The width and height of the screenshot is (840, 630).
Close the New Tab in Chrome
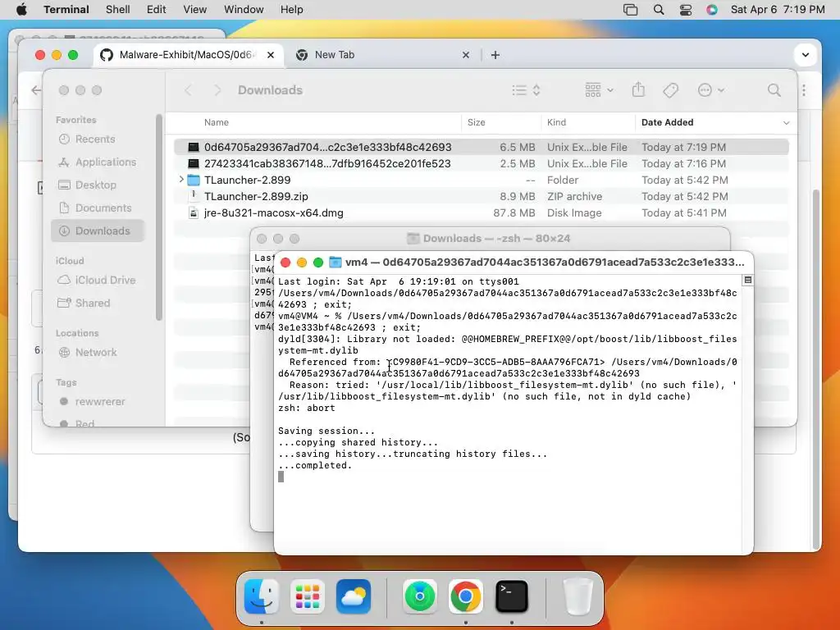point(466,55)
